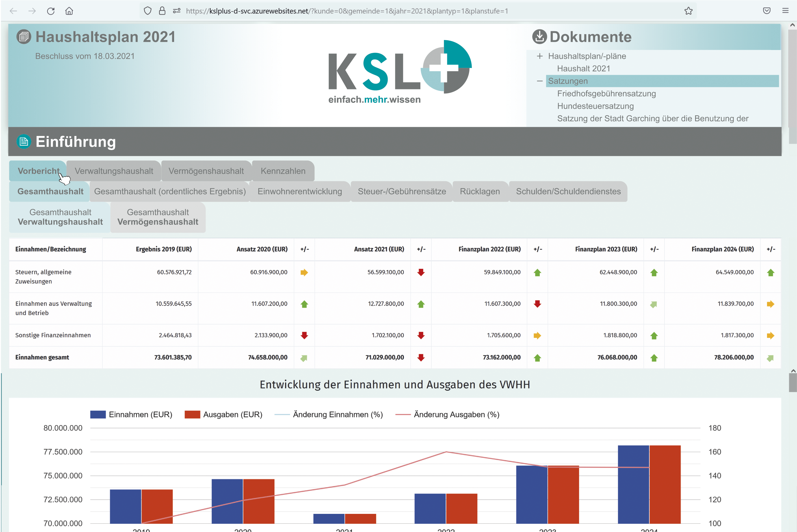Image resolution: width=797 pixels, height=532 pixels.
Task: Collapse the Satzungen tree node
Action: [x=540, y=81]
